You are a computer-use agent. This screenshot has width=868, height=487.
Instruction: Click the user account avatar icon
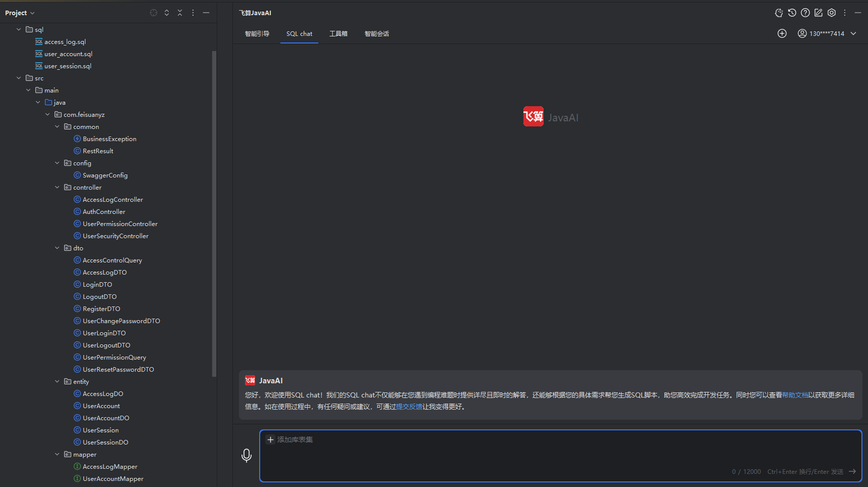click(x=802, y=33)
